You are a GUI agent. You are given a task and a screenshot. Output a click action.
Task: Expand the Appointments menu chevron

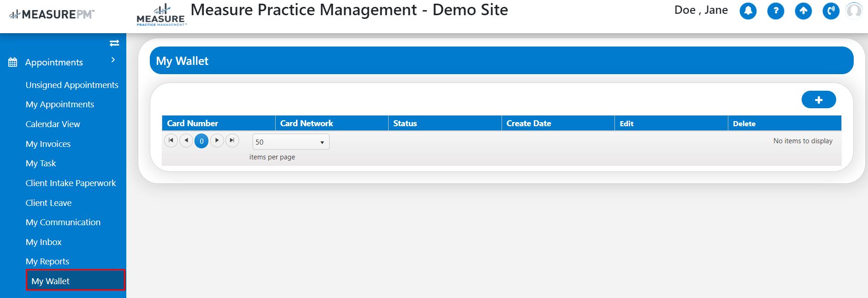(113, 60)
